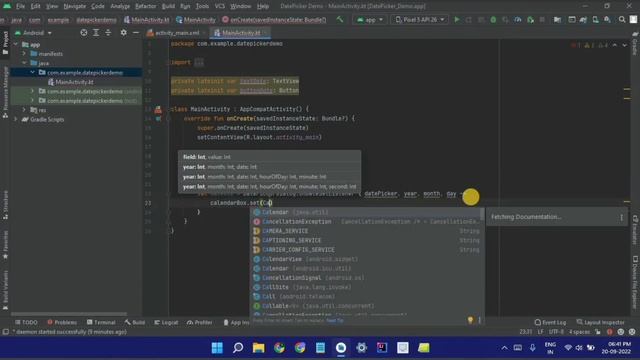640x360 pixels.
Task: Collapse the java folder
Action: (x=24, y=63)
